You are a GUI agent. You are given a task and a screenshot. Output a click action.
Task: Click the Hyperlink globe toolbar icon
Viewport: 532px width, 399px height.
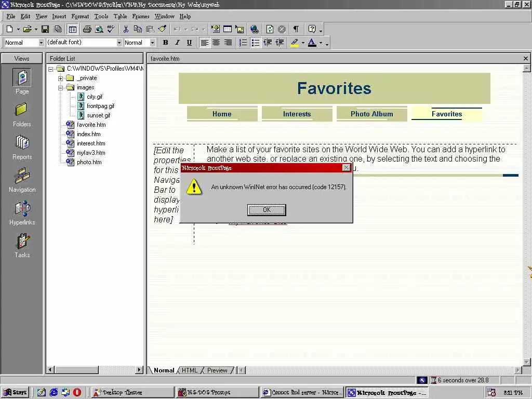[255, 29]
